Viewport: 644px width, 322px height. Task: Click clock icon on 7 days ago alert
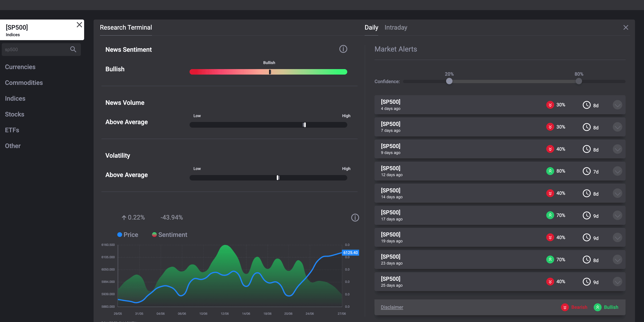point(586,127)
